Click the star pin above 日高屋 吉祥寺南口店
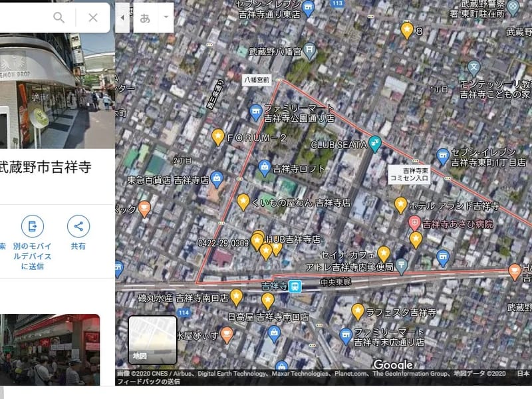Viewport: 532px width, 399px height. point(268,301)
